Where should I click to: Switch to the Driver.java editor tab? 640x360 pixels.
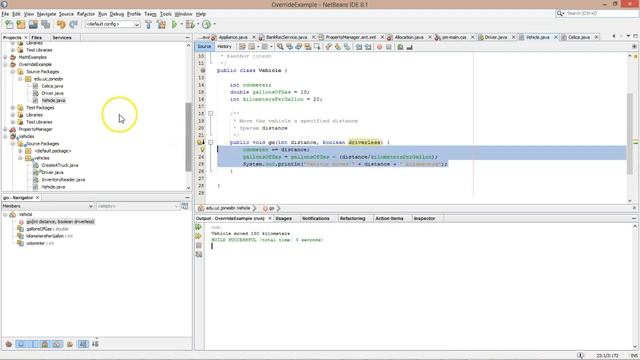[x=496, y=37]
